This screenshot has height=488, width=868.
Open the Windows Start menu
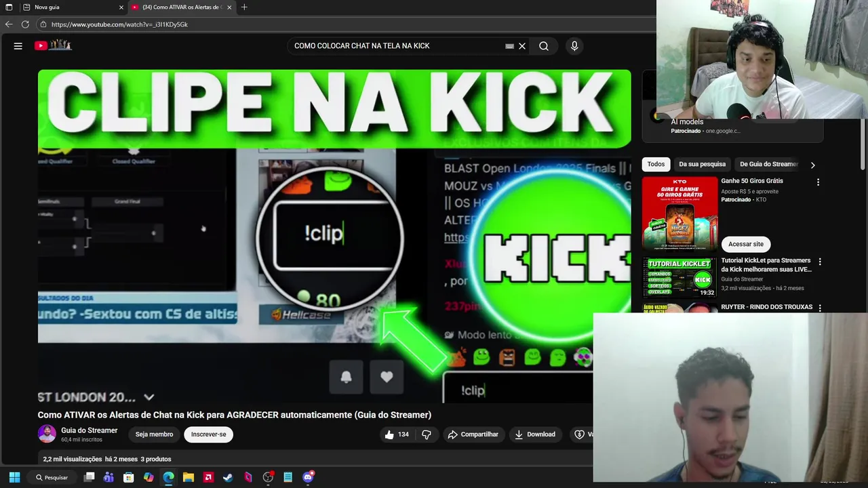click(x=14, y=477)
